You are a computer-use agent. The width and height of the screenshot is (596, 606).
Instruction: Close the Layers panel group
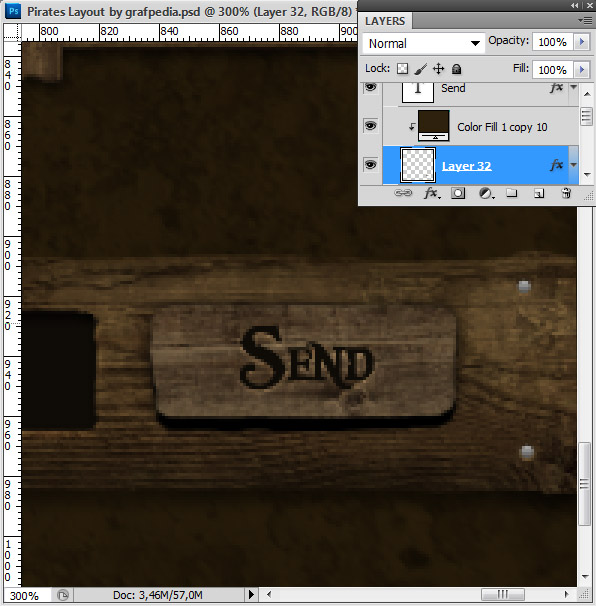click(x=590, y=5)
